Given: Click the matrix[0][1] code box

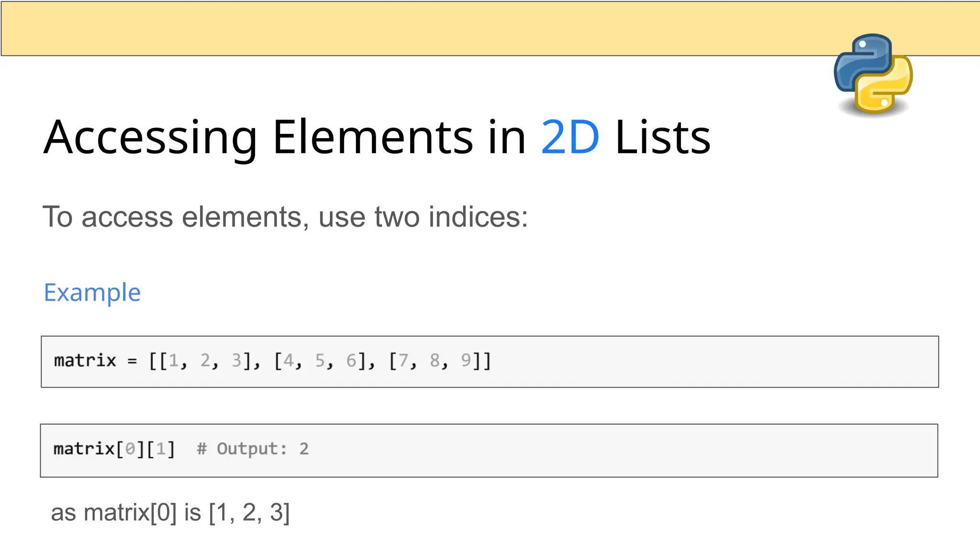Looking at the screenshot, I should coord(622,450).
